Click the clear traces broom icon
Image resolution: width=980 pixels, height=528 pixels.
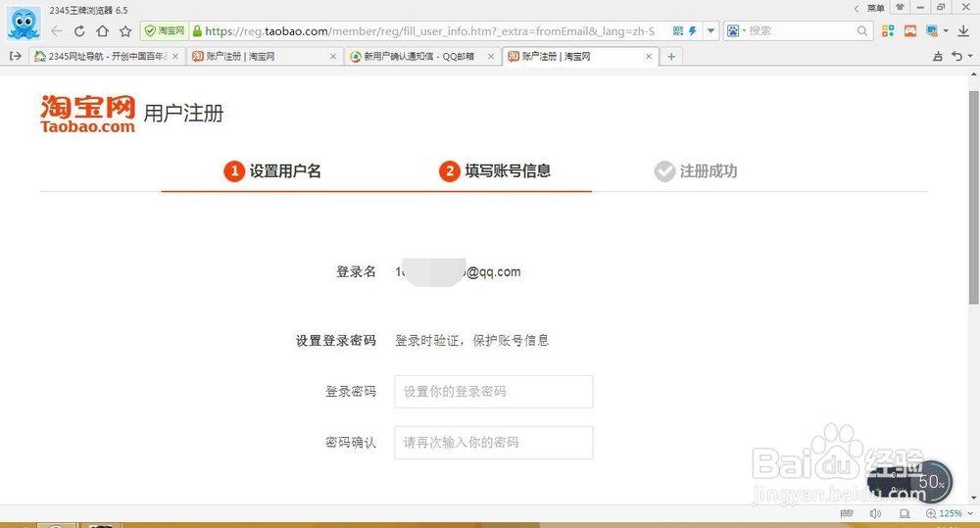[938, 56]
